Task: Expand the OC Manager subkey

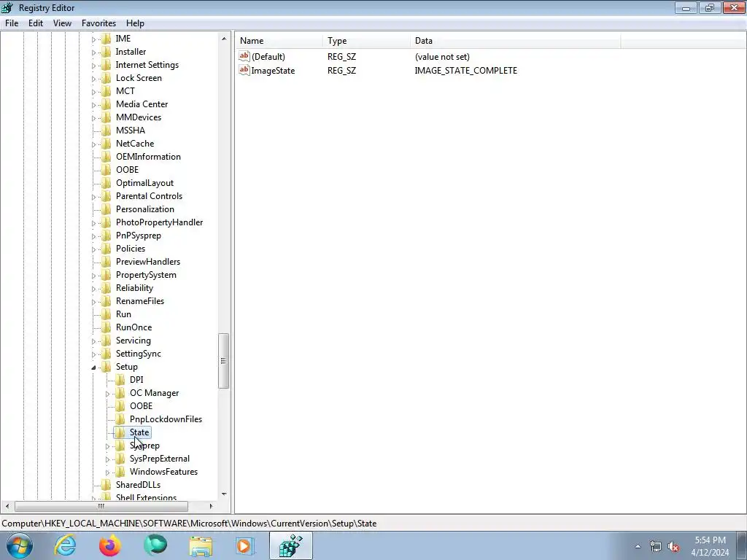Action: pos(107,394)
